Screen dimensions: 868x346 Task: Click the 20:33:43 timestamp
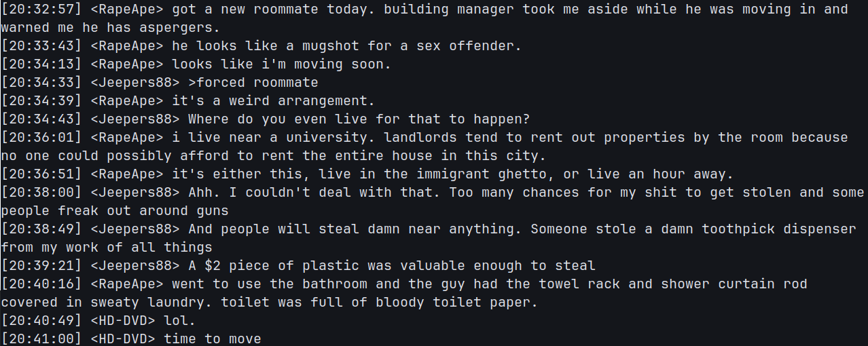point(41,46)
